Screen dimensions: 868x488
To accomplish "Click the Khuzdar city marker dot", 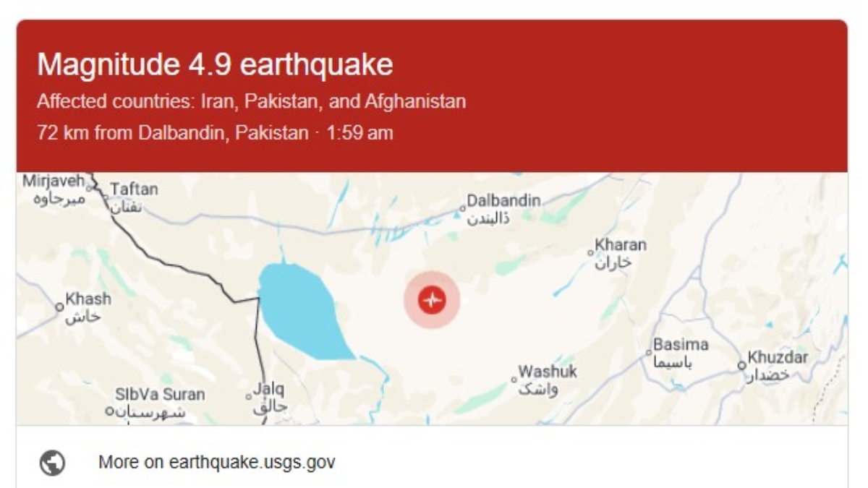I will (x=741, y=365).
